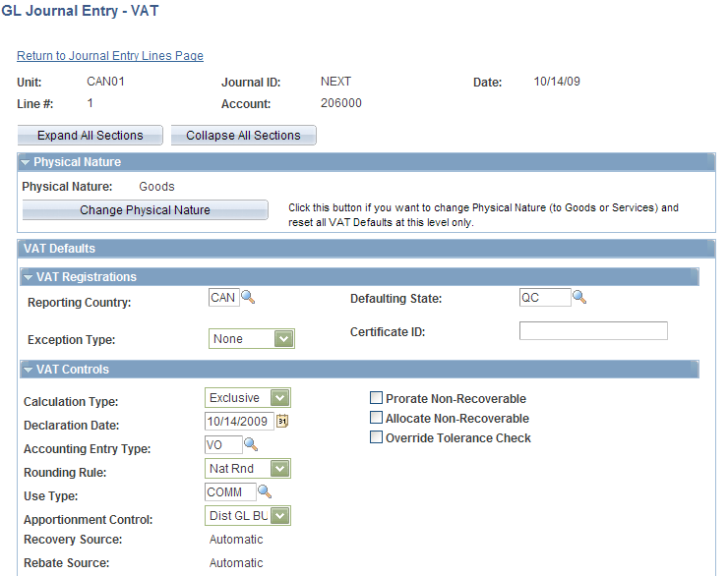This screenshot has width=728, height=576.
Task: Open the Calculation Type dropdown
Action: pos(248,398)
